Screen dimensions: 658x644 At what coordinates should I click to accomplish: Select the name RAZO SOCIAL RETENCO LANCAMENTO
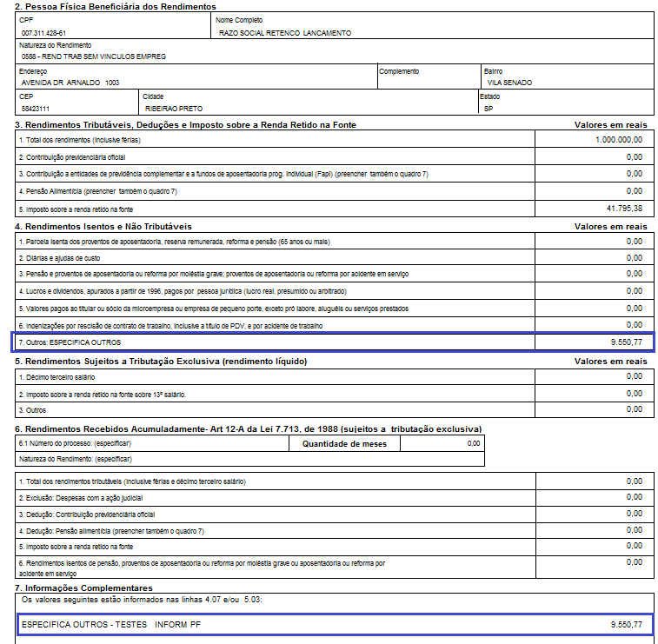click(x=285, y=33)
